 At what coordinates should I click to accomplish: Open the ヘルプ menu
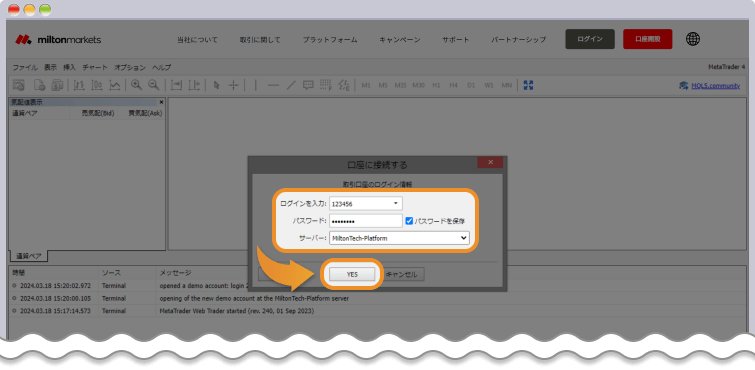click(x=161, y=67)
